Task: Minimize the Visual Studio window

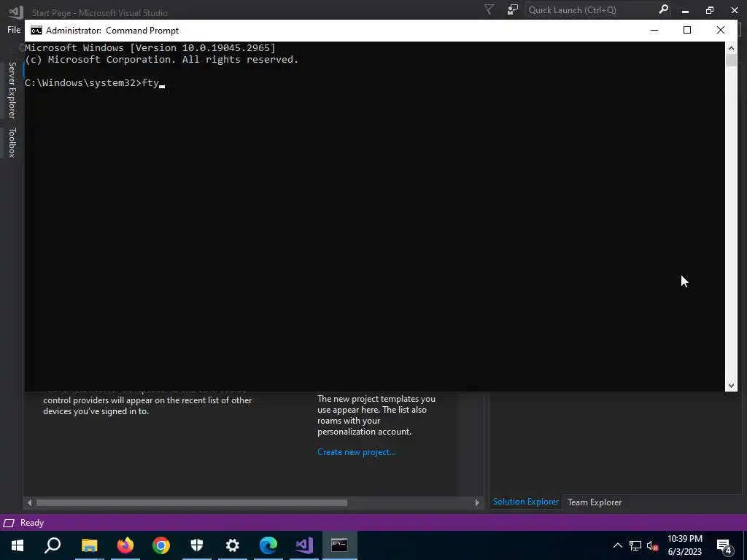Action: point(685,10)
